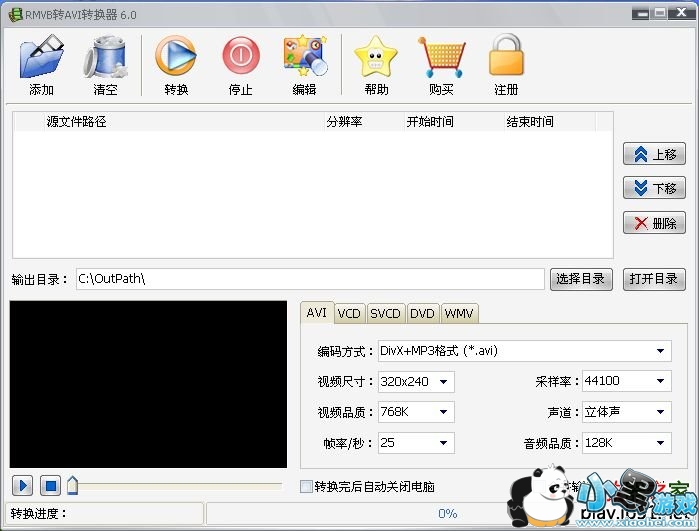Open the 帧率/秒 frame rate dropdown
699x531 pixels.
pos(416,443)
